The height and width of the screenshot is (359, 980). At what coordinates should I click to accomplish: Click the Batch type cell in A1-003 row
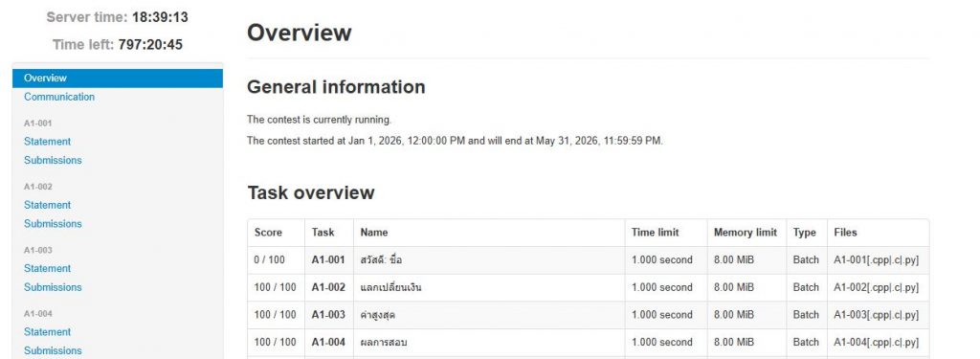coord(806,315)
